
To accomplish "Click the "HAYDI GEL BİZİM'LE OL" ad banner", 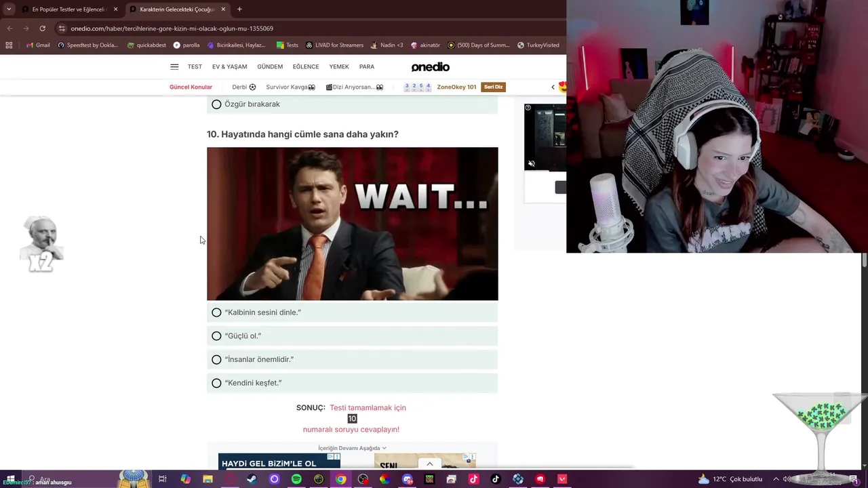I will click(279, 462).
